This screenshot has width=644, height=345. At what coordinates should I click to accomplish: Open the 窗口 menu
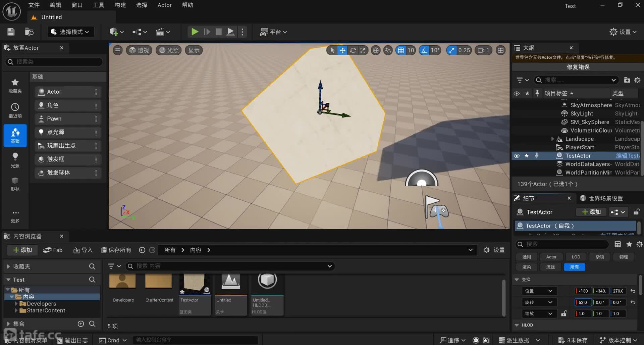pos(77,5)
